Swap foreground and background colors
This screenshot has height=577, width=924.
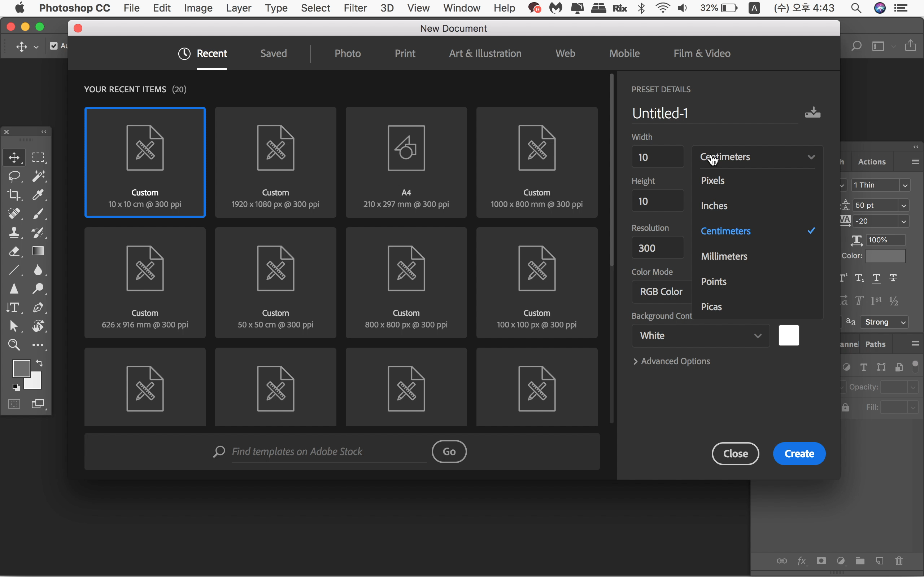(x=39, y=362)
